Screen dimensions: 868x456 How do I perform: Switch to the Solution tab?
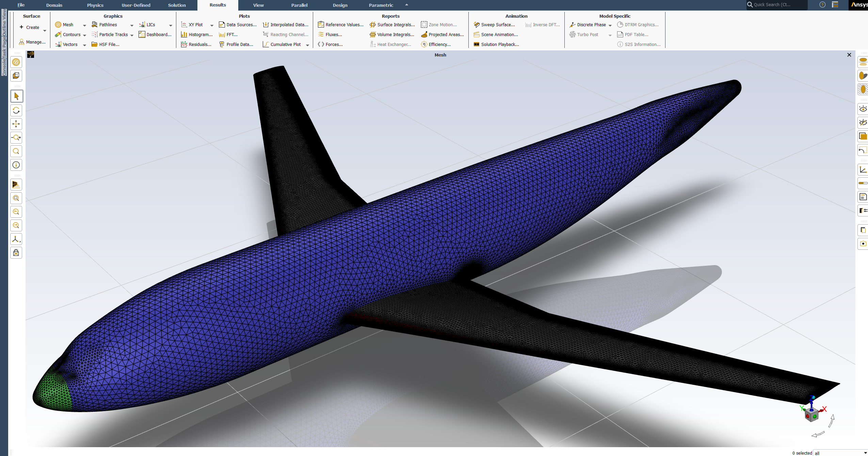coord(177,5)
